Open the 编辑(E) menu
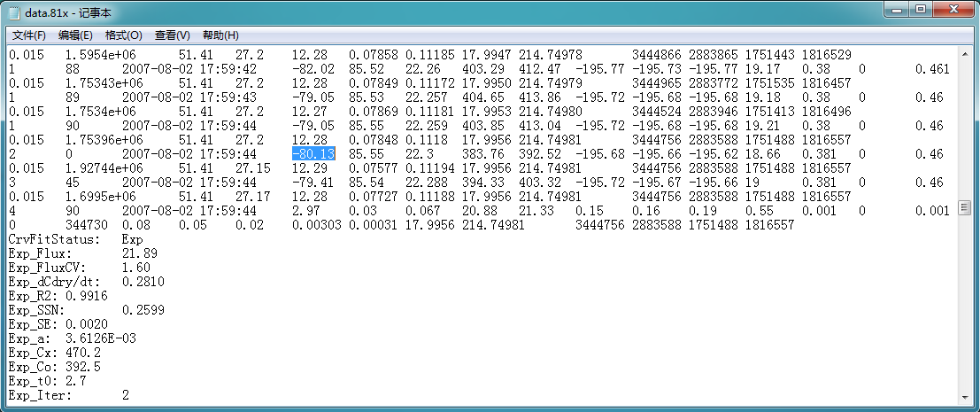 (x=75, y=35)
